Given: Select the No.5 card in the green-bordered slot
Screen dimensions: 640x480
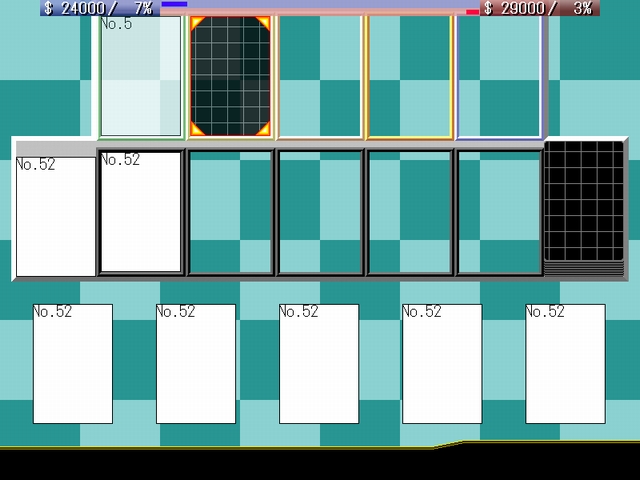Looking at the screenshot, I should tap(141, 76).
